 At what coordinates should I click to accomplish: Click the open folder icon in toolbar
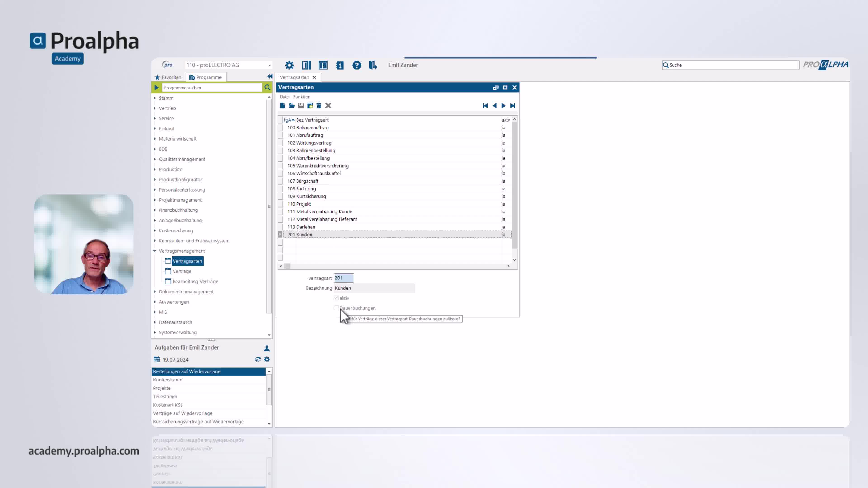(x=292, y=106)
